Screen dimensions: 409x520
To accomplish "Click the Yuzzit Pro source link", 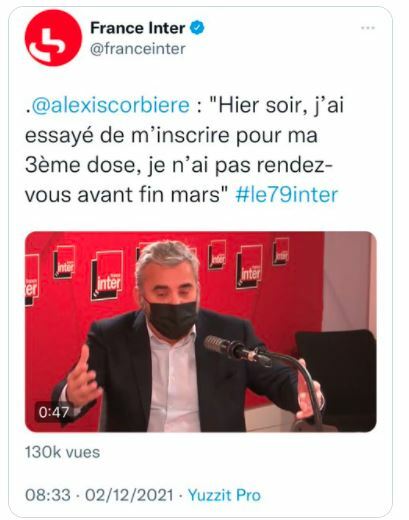I will coord(224,495).
